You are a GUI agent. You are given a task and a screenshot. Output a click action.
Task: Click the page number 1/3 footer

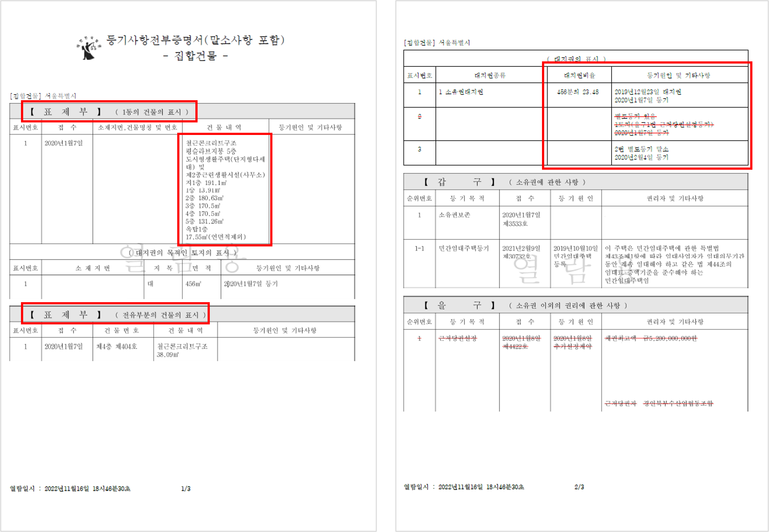click(x=186, y=489)
